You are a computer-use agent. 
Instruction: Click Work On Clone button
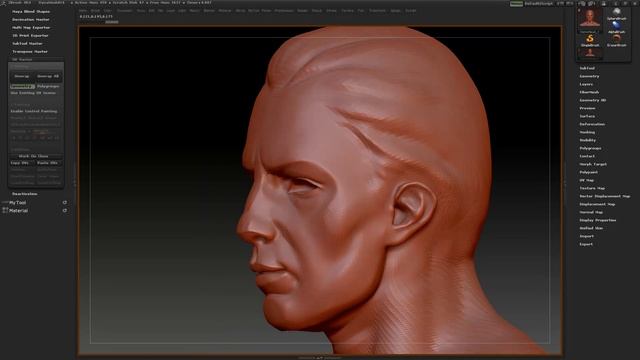(33, 156)
